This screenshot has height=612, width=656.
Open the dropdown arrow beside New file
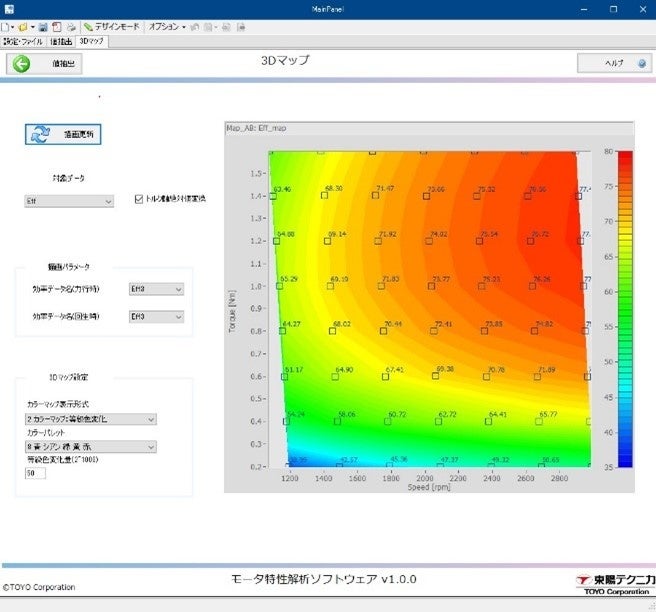[x=12, y=27]
